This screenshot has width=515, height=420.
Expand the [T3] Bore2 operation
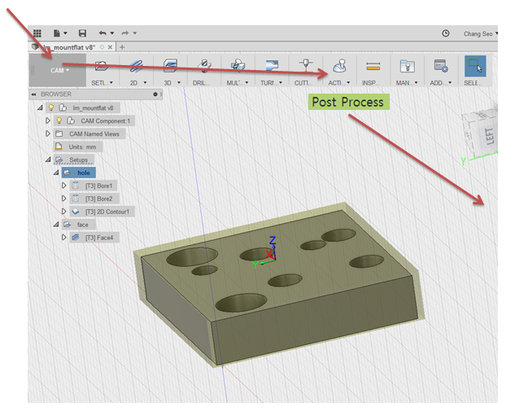pos(64,198)
